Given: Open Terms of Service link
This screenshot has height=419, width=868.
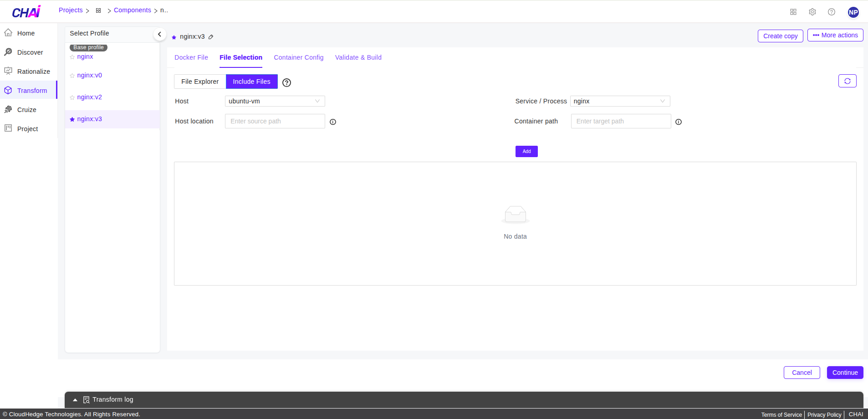Looking at the screenshot, I should (x=781, y=414).
